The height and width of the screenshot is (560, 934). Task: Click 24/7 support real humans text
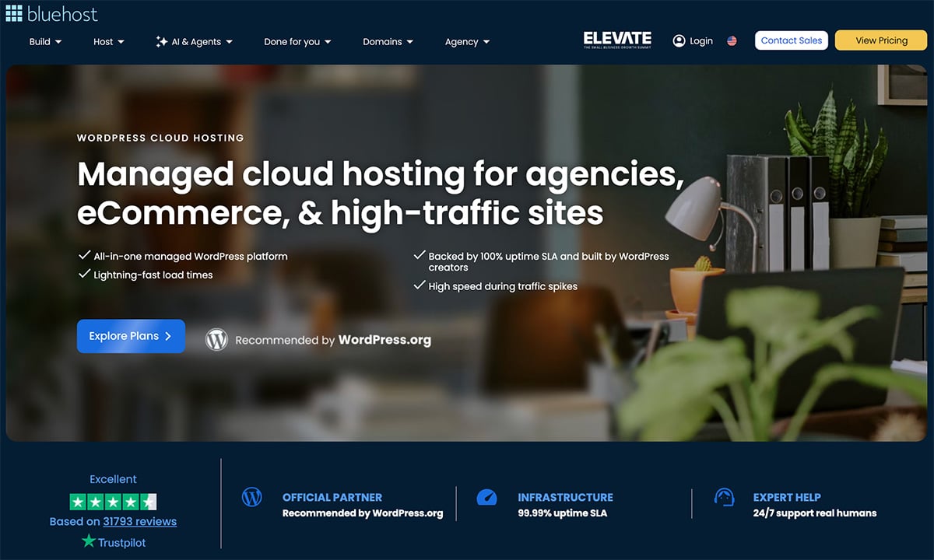(x=815, y=513)
